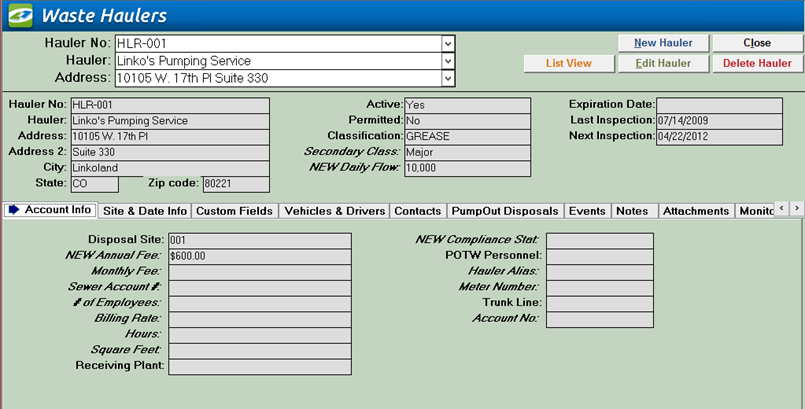Click the Sewer Account # field
The width and height of the screenshot is (805, 409).
click(x=260, y=288)
